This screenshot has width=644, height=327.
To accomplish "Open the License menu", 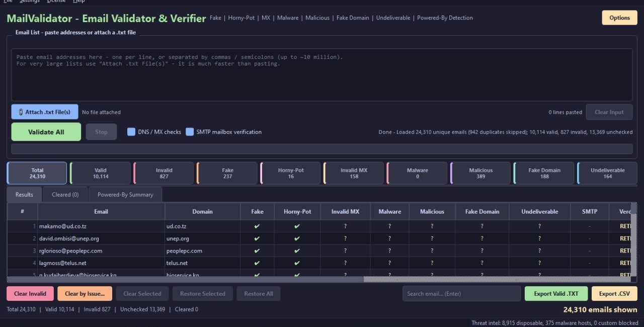I will 56,2.
